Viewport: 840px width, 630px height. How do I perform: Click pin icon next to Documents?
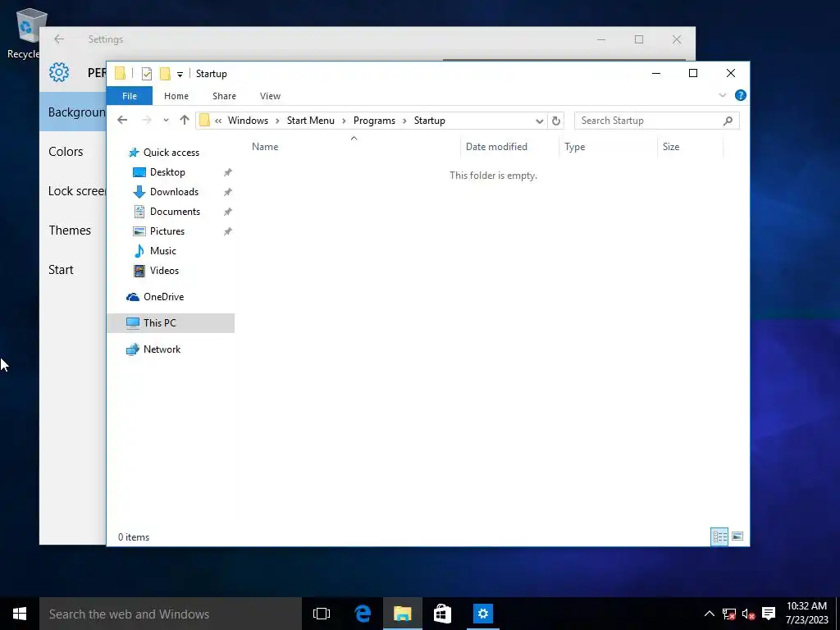click(x=228, y=212)
